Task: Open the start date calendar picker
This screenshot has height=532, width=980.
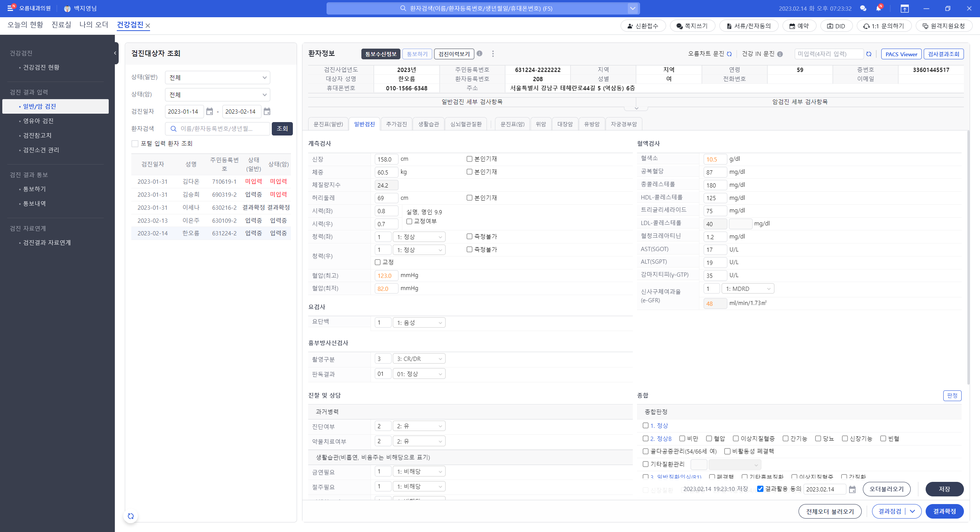Action: [x=209, y=111]
